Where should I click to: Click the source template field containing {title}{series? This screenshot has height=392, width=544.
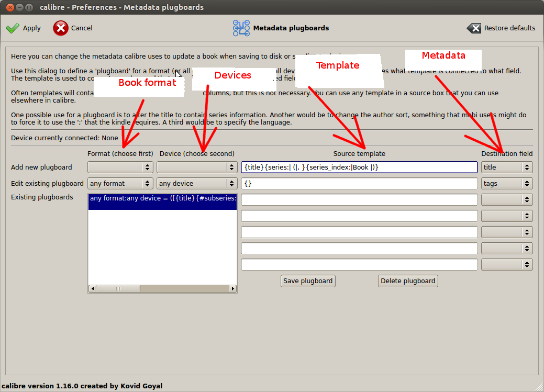coord(359,167)
